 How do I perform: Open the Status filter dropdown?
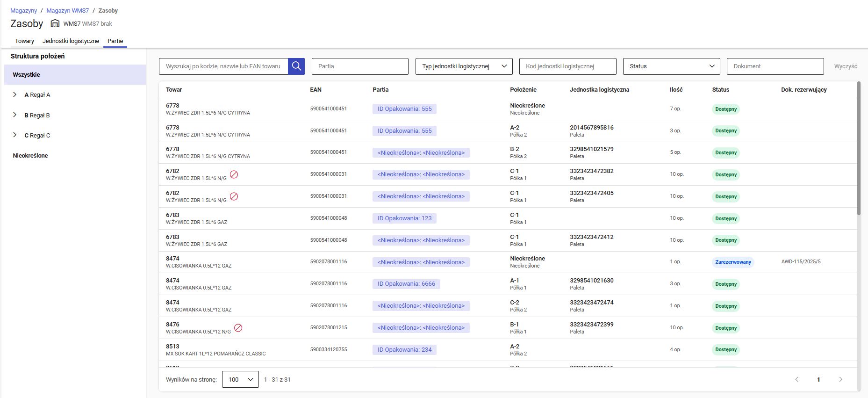671,66
